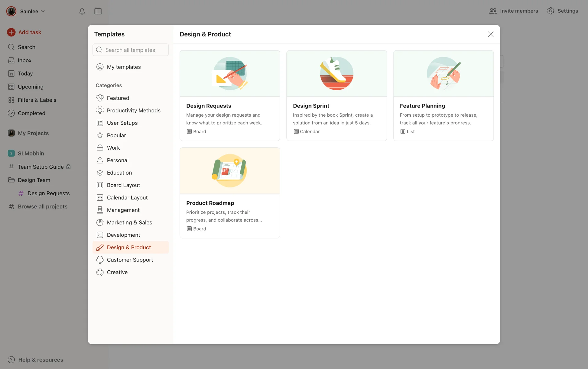Screen dimensions: 588x369
Task: Open the Completed checkmark view
Action: click(x=11, y=113)
